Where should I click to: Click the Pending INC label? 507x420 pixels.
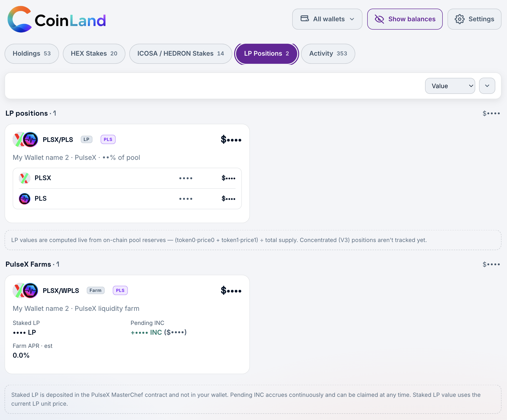point(147,323)
